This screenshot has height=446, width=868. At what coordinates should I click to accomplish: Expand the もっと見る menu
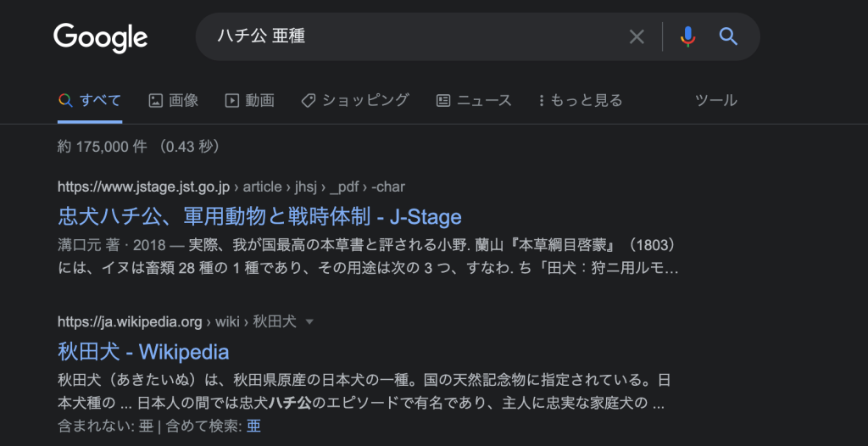(581, 100)
